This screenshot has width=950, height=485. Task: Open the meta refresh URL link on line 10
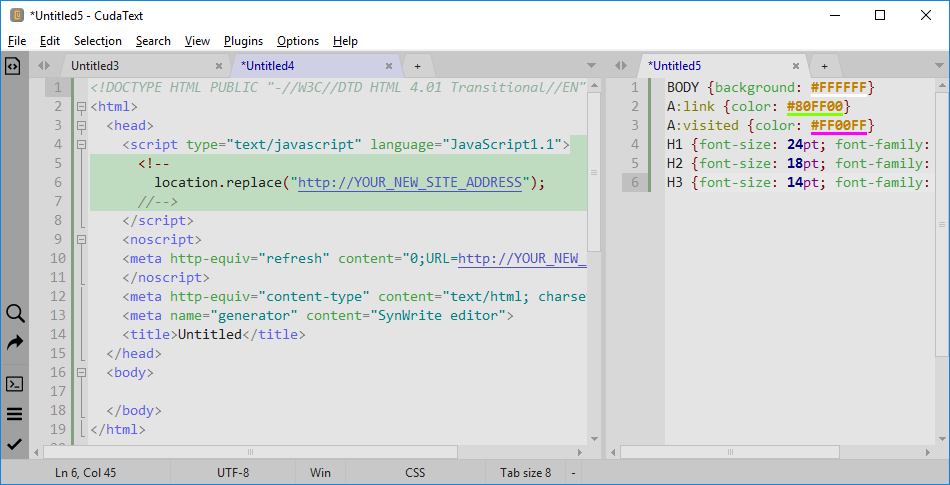coord(522,259)
